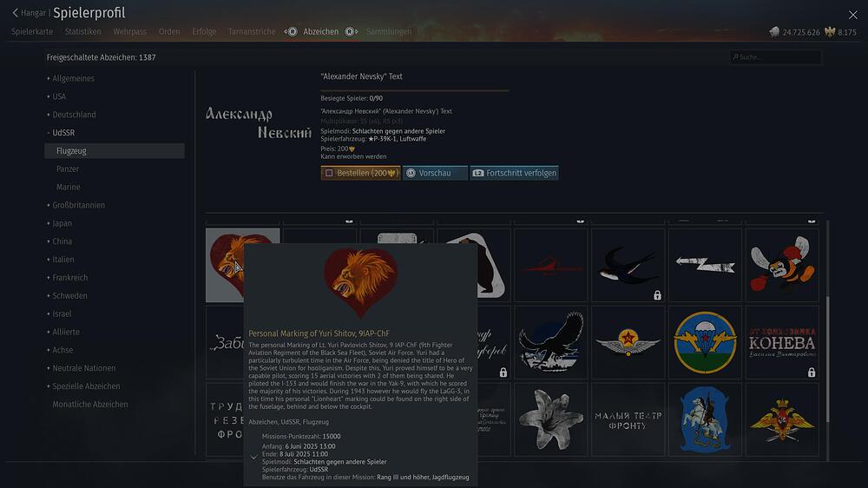Choose the St. George horseman decal
The width and height of the screenshot is (868, 488).
pos(705,419)
